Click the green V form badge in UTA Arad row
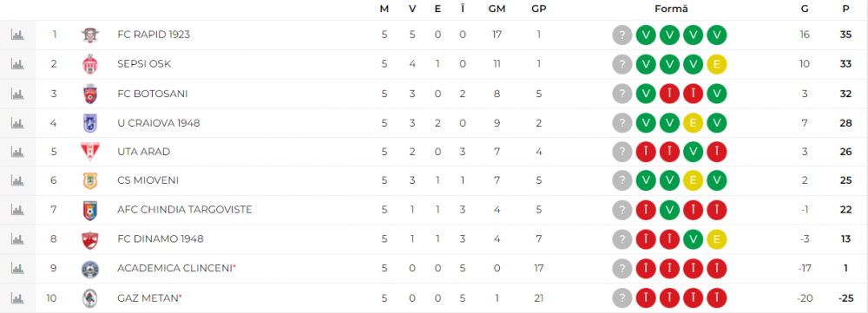Viewport: 868px width, 313px height. click(693, 152)
